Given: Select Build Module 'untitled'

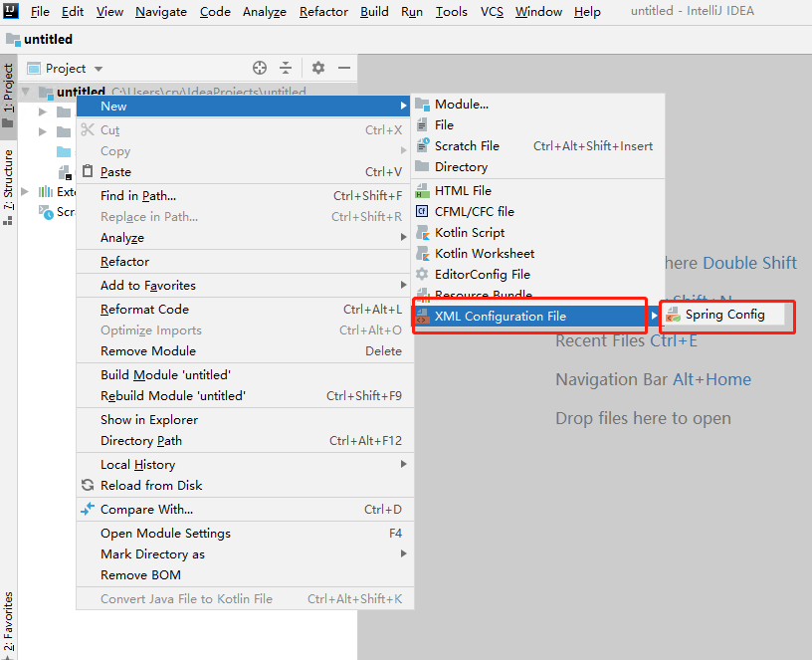Looking at the screenshot, I should pos(245,374).
